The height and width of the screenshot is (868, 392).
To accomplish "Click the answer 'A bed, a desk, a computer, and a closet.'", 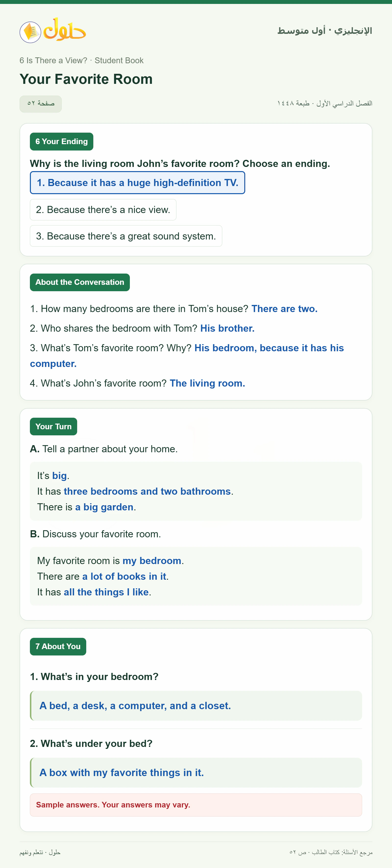I will click(135, 705).
